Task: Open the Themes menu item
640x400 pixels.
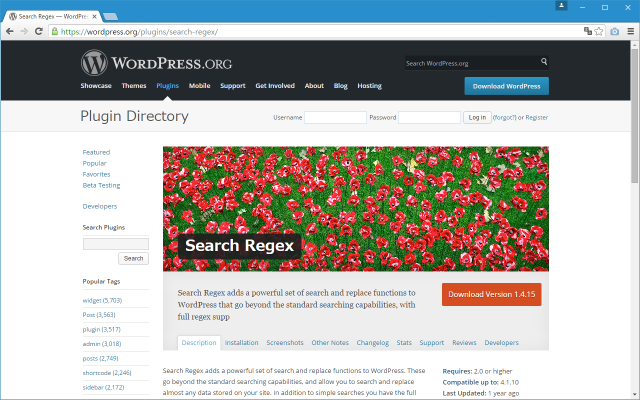Action: tap(134, 86)
